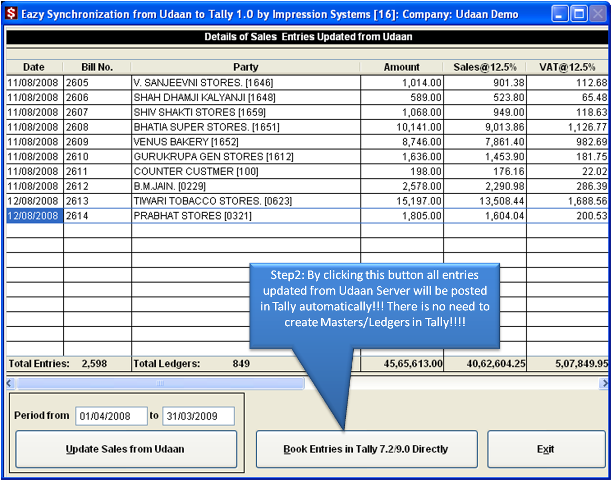The height and width of the screenshot is (480, 611).
Task: Click sales value 901.38
Action: click(485, 83)
